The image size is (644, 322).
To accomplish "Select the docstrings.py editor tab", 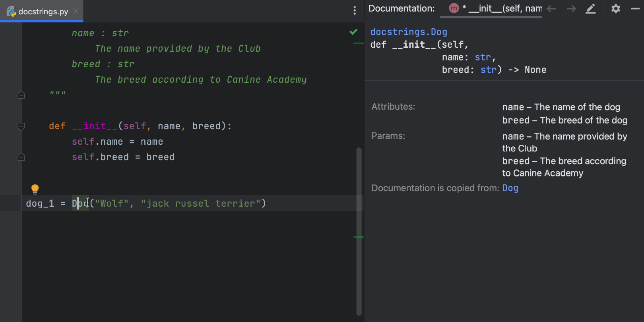I will click(x=43, y=12).
